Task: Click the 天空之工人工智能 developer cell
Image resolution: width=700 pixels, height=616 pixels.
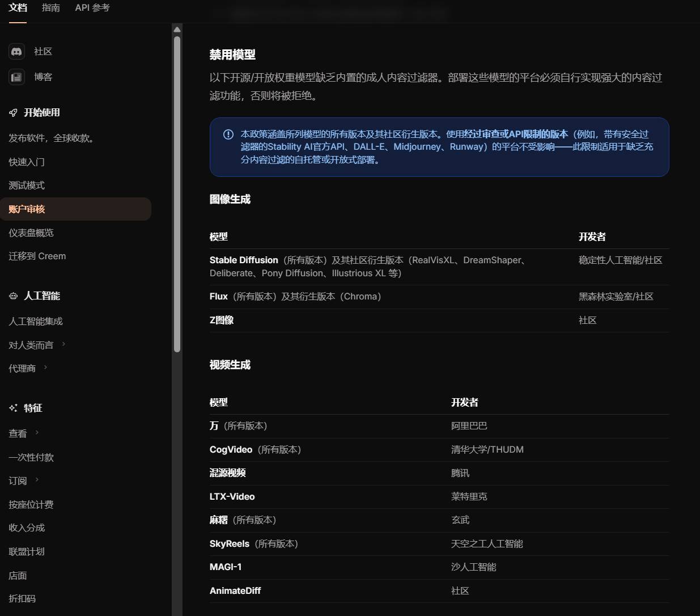Action: tap(487, 543)
